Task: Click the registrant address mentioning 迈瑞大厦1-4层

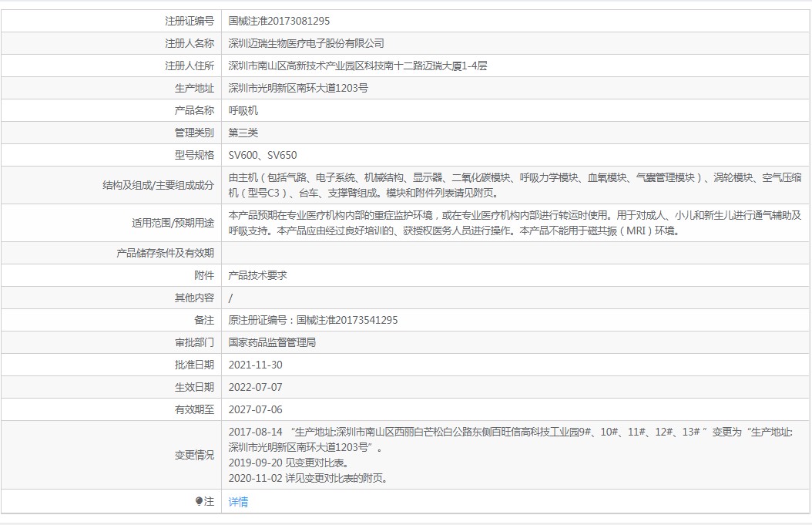Action: click(357, 66)
